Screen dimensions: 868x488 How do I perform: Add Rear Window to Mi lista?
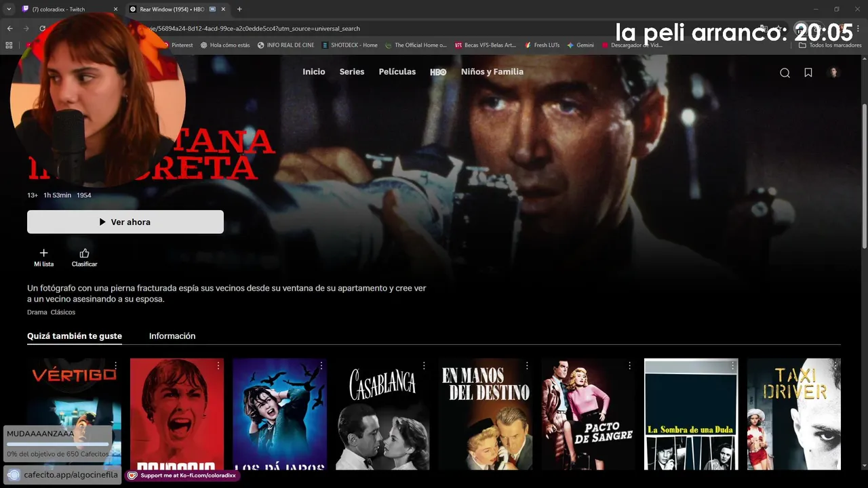click(x=43, y=258)
